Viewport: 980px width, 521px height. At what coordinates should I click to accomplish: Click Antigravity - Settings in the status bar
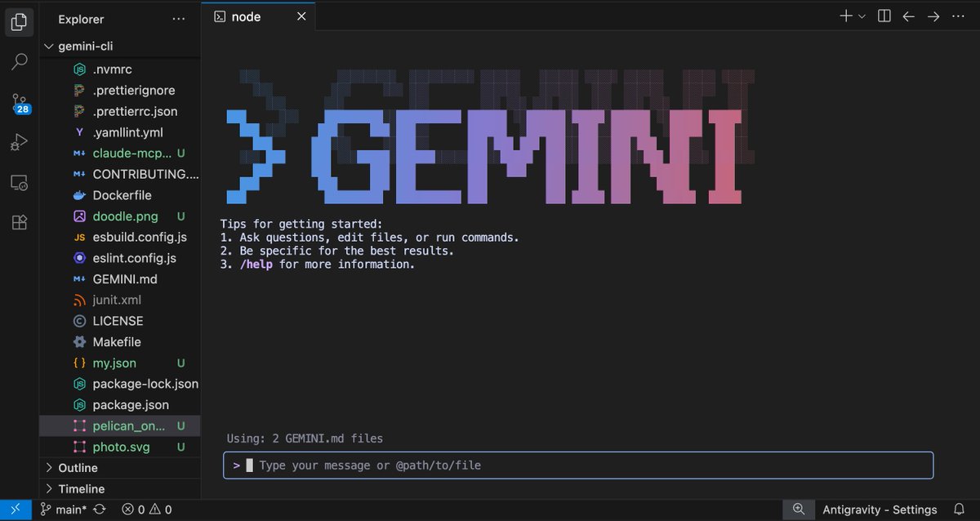pos(880,509)
